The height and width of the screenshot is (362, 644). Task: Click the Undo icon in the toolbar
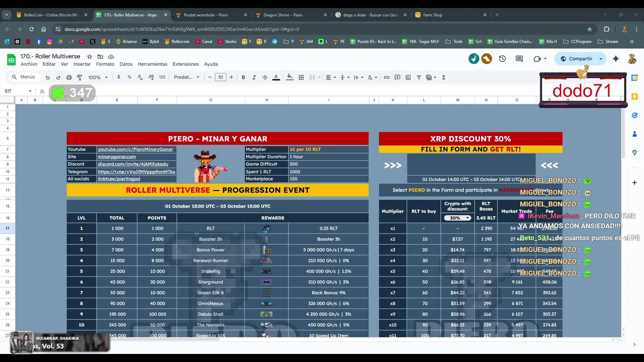pos(47,77)
